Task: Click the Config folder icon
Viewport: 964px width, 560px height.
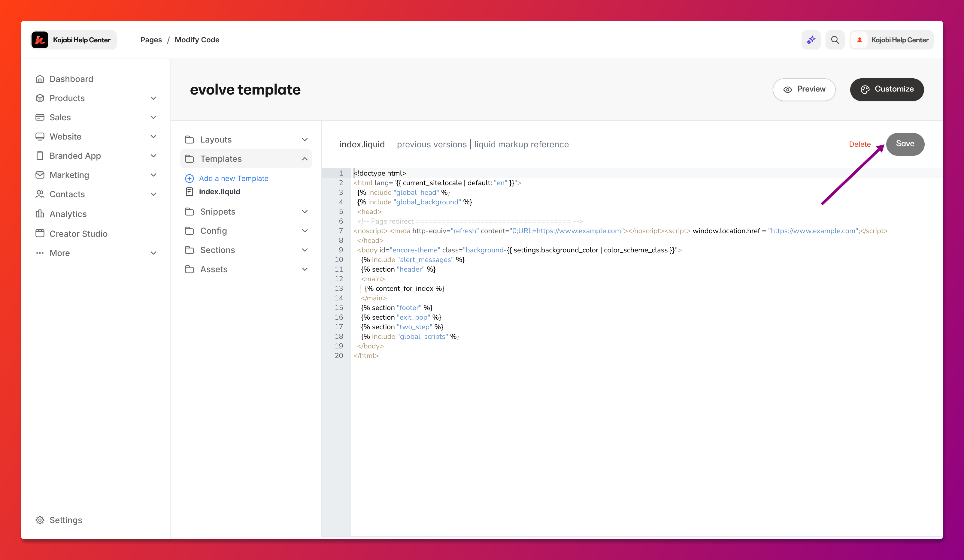Action: coord(189,230)
